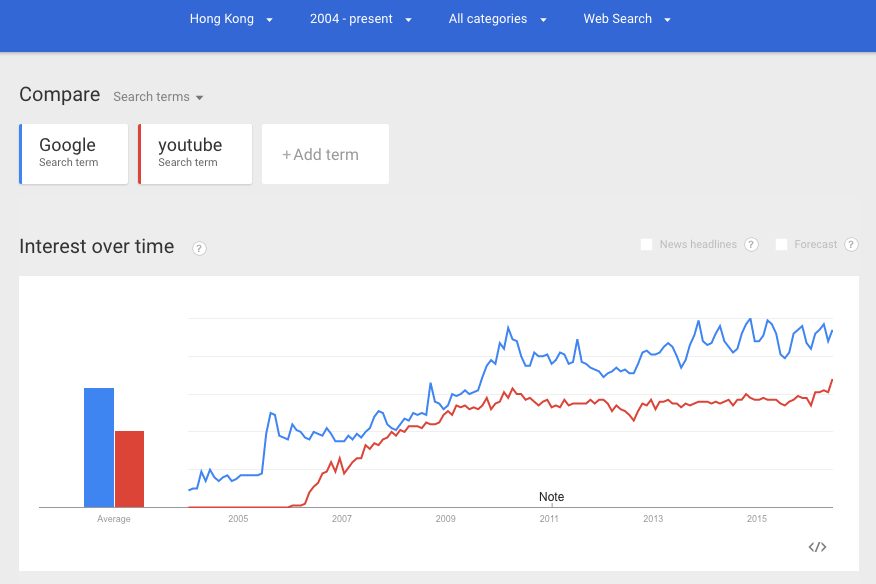Select the Google search term card
This screenshot has height=584, width=876.
tap(74, 153)
